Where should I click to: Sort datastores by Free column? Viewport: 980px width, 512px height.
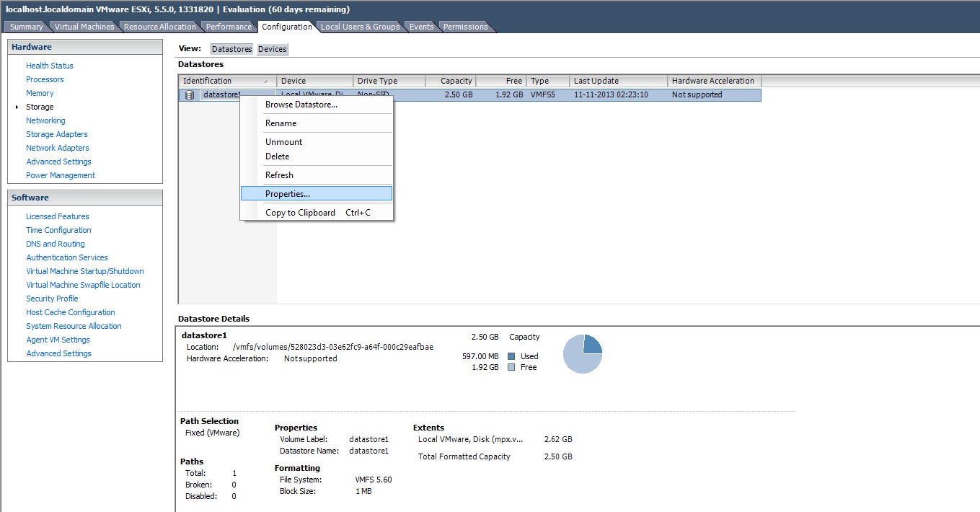click(x=501, y=81)
